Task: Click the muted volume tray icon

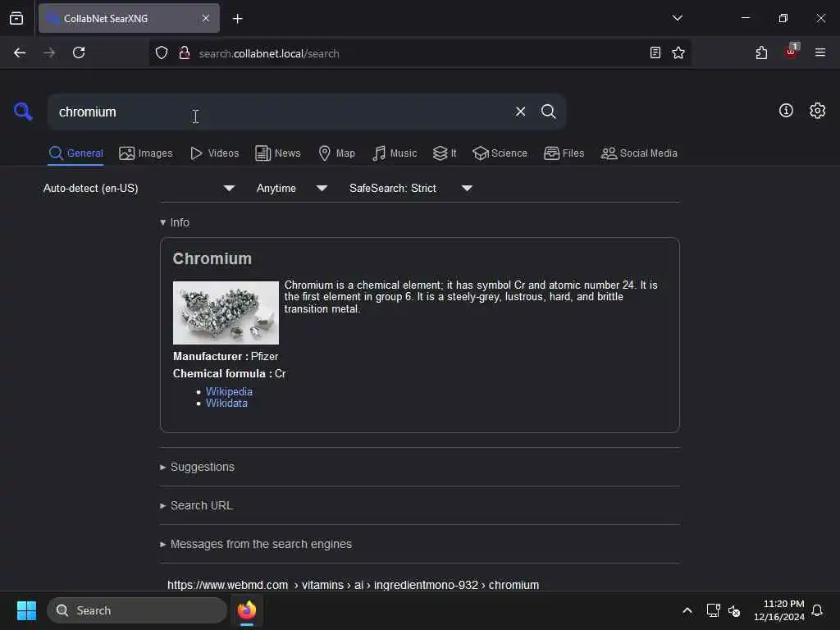Action: pyautogui.click(x=734, y=610)
